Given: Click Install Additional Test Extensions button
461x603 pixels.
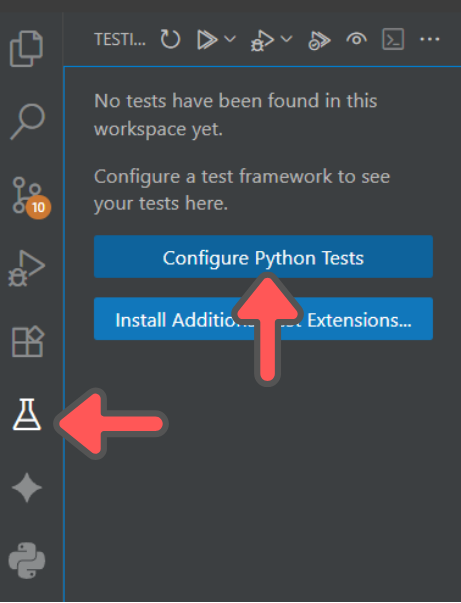Looking at the screenshot, I should pyautogui.click(x=263, y=319).
